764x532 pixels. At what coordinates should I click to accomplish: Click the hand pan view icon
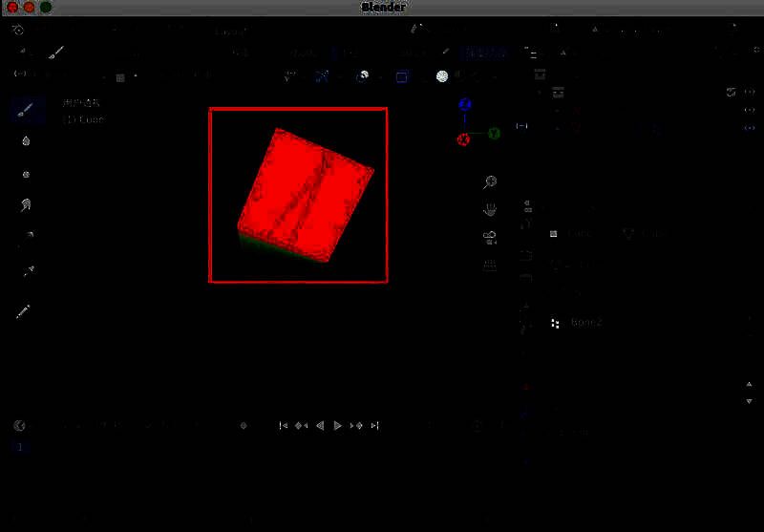[x=490, y=209]
